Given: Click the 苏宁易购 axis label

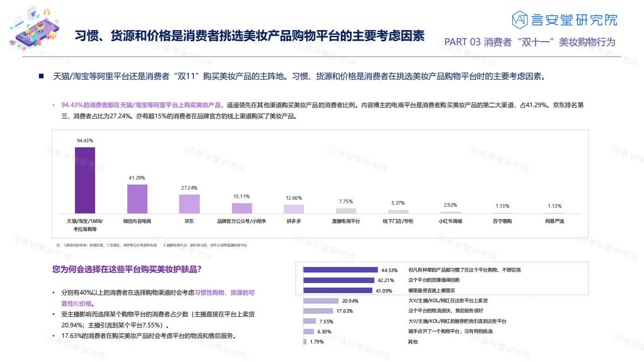Looking at the screenshot, I should pyautogui.click(x=503, y=221).
